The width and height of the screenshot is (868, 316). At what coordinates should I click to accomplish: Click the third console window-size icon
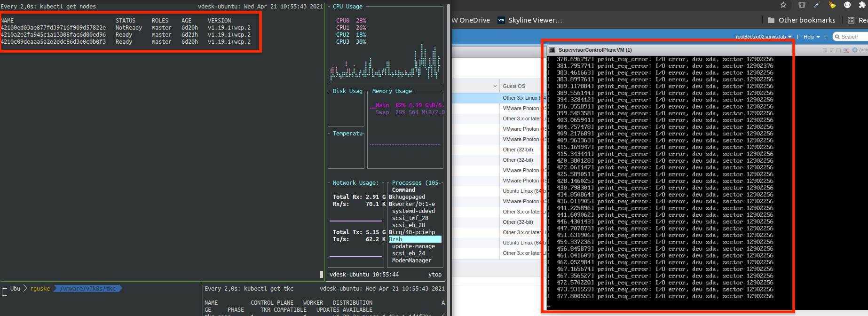(x=838, y=50)
